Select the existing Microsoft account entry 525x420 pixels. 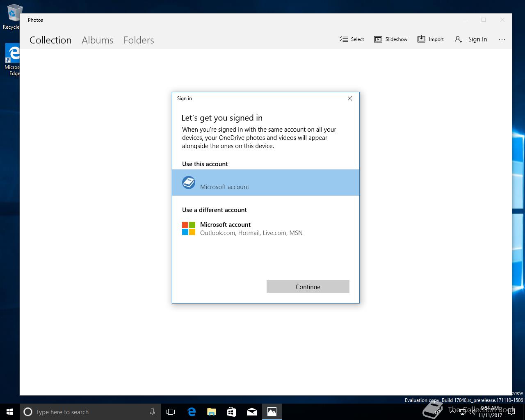tap(266, 183)
